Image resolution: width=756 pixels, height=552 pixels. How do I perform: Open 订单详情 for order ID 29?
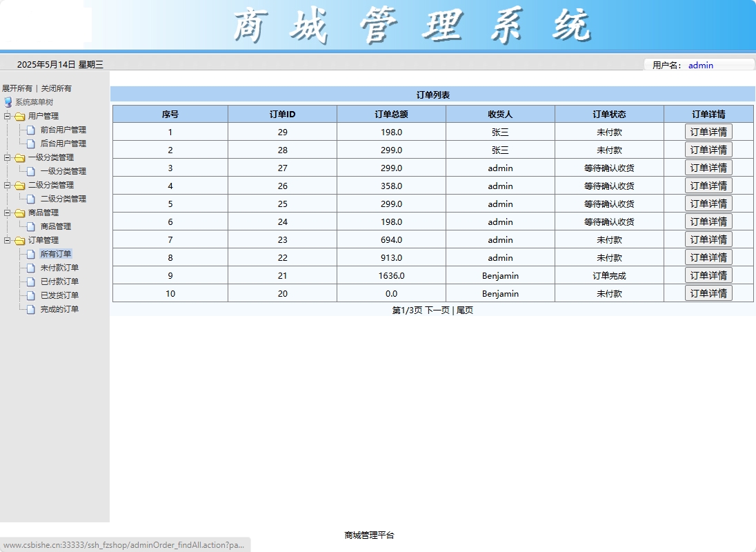pos(708,131)
